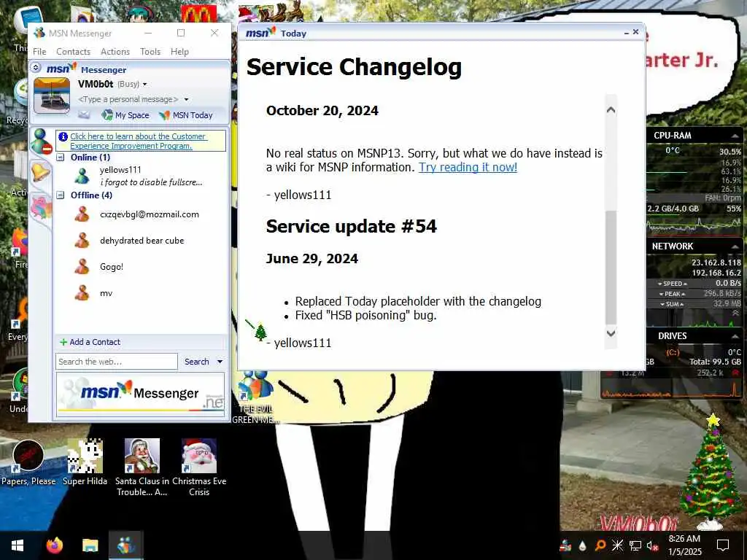This screenshot has height=560, width=747.
Task: Collapse the CPU-RAM widget section
Action: [x=735, y=136]
